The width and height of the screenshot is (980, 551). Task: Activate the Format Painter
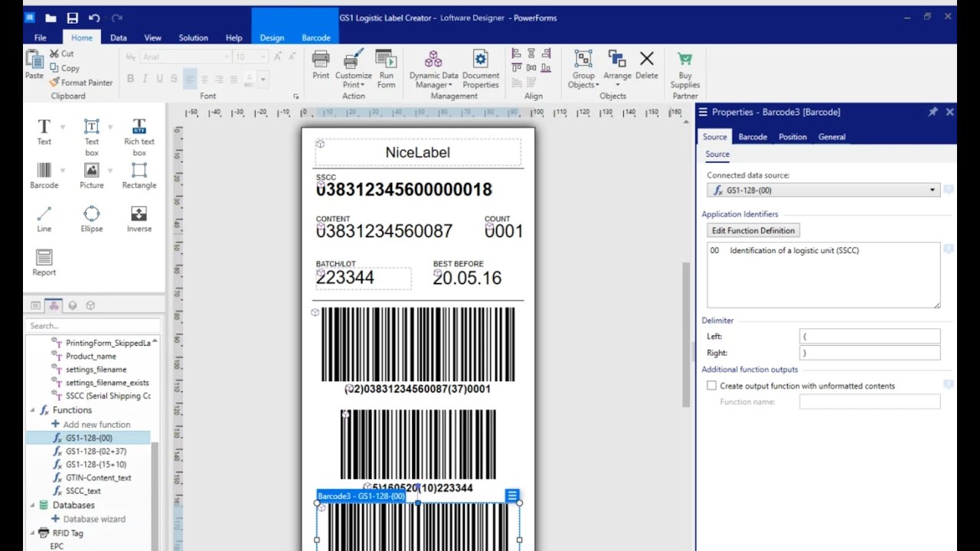pyautogui.click(x=81, y=83)
